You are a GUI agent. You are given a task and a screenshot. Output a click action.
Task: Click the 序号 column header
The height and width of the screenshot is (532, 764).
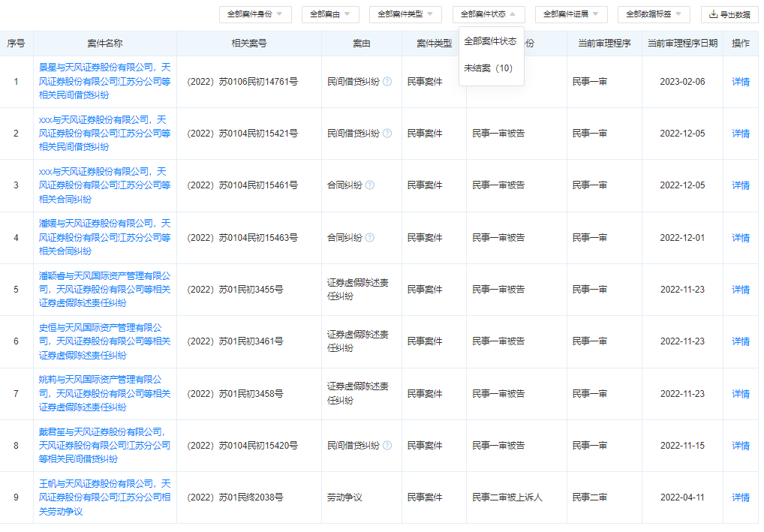(16, 44)
